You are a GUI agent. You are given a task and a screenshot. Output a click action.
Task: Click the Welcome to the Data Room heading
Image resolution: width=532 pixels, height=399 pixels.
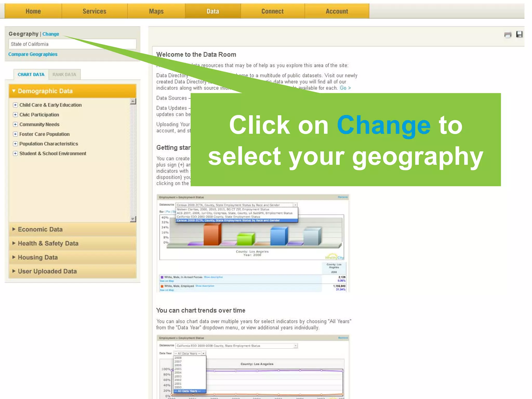point(196,55)
